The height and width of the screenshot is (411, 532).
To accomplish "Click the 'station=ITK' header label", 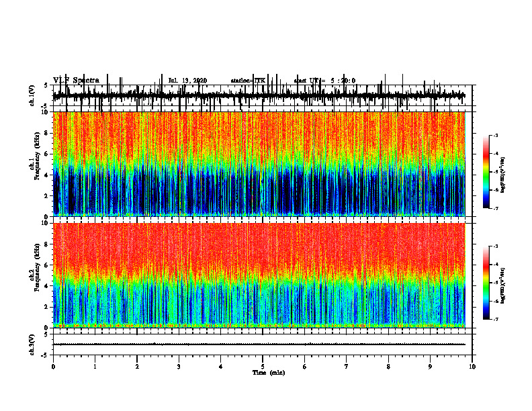I will [248, 81].
